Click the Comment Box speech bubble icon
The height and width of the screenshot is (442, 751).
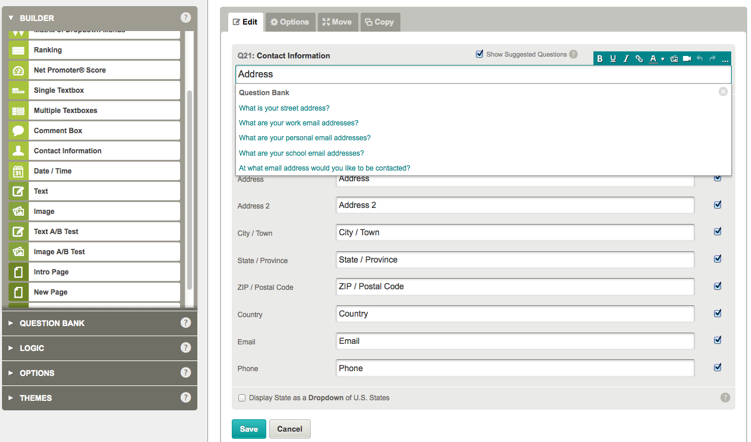pos(18,131)
